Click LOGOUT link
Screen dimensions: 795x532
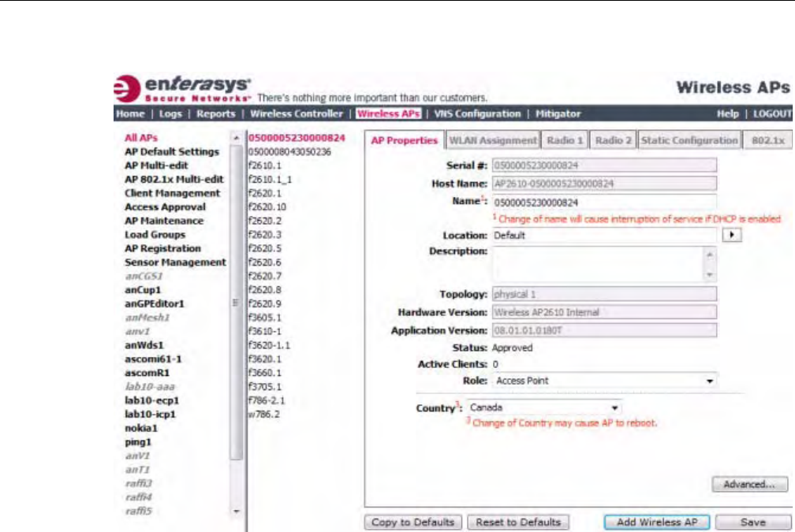[x=772, y=114]
